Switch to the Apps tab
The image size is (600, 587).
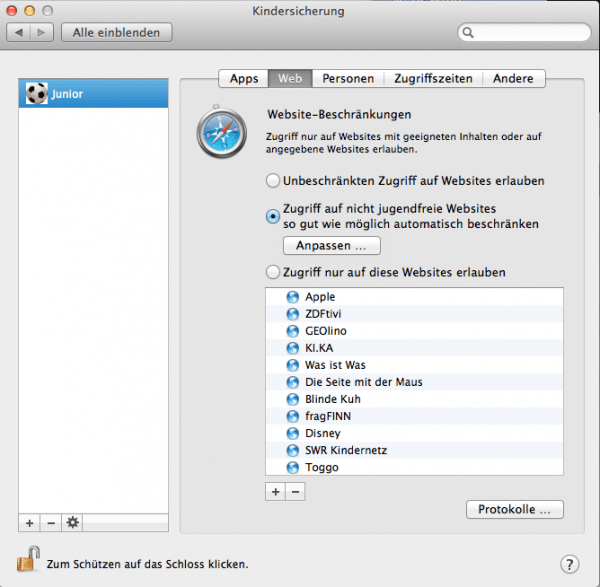pos(244,78)
